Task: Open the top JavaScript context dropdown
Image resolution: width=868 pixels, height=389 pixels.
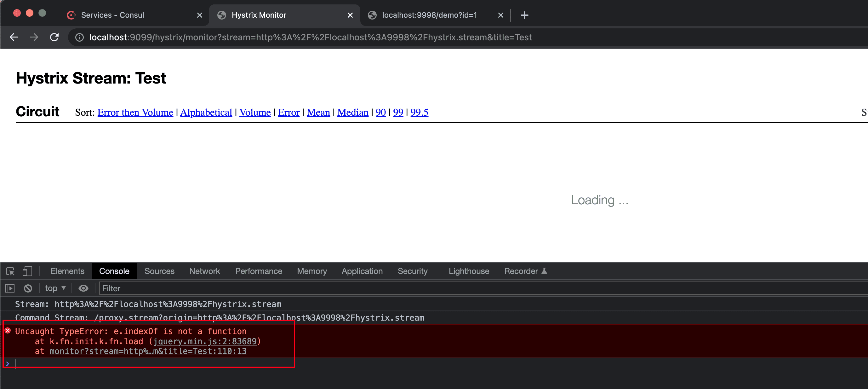Action: tap(56, 288)
